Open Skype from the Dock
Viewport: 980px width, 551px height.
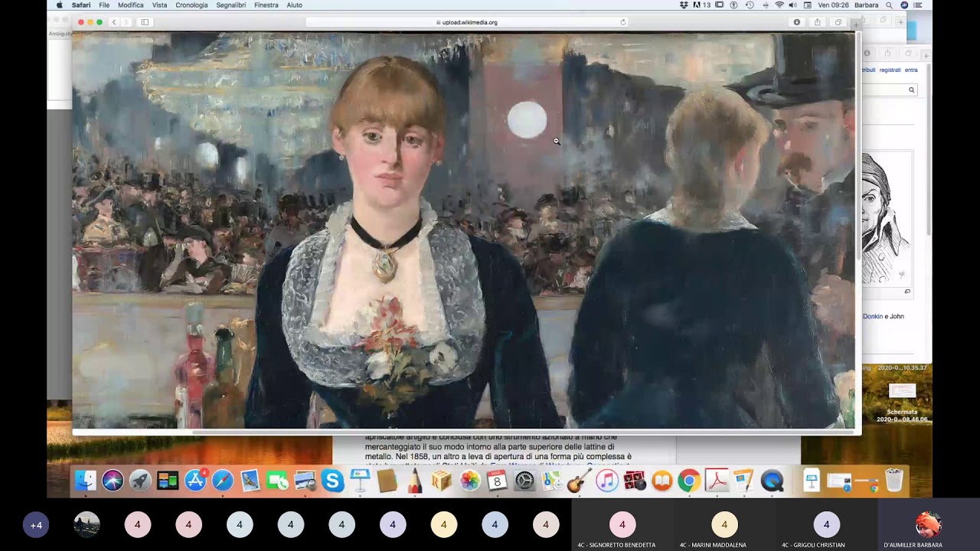tap(332, 481)
